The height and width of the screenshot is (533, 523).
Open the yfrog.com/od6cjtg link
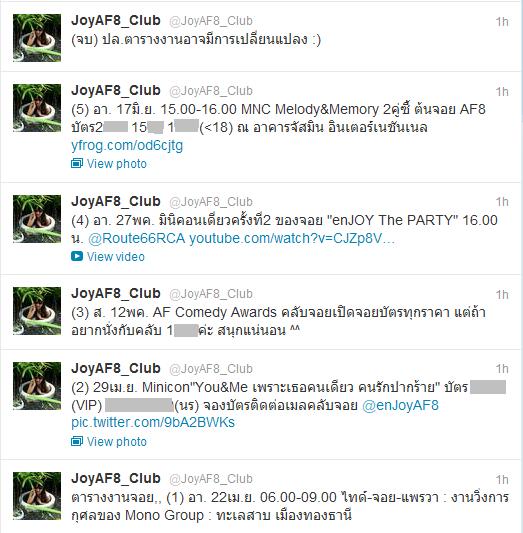(x=127, y=145)
